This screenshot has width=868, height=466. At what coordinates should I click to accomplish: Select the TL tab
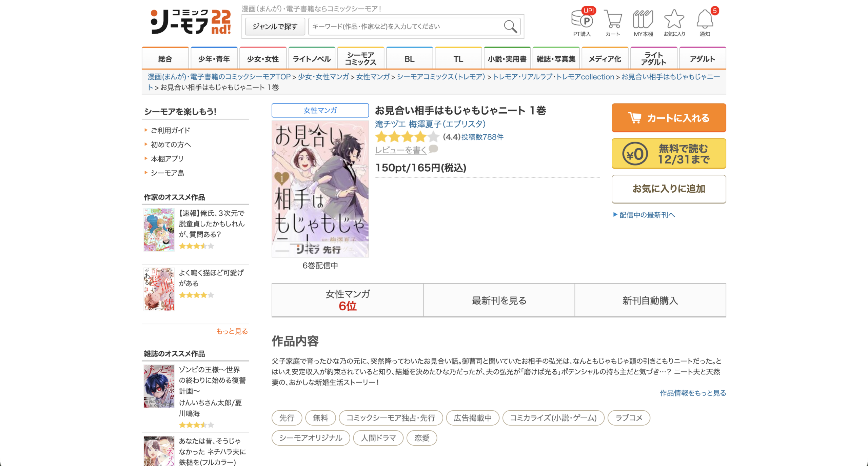point(458,59)
